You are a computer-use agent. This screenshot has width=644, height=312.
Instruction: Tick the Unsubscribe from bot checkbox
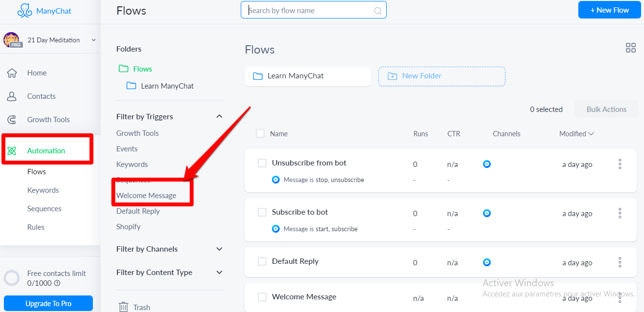[262, 163]
